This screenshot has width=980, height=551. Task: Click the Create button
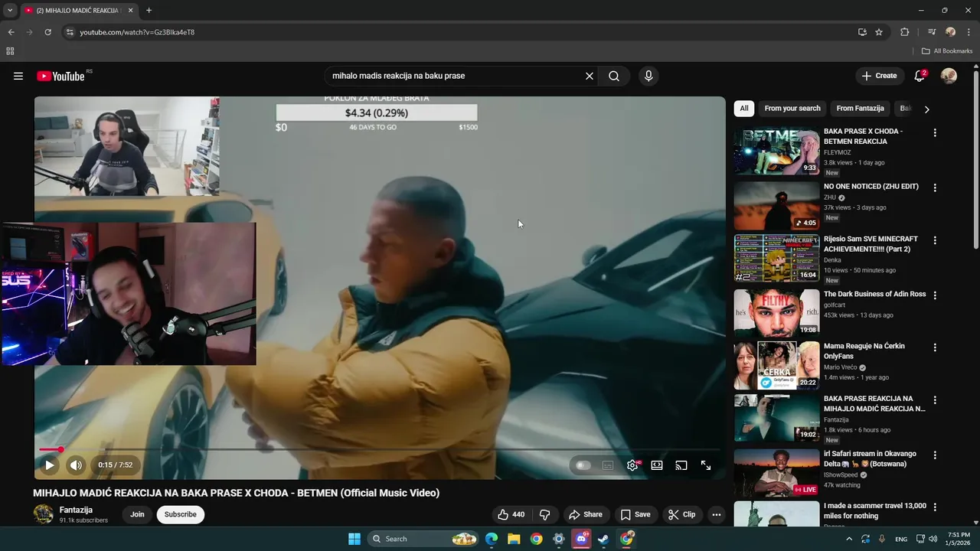click(x=879, y=76)
